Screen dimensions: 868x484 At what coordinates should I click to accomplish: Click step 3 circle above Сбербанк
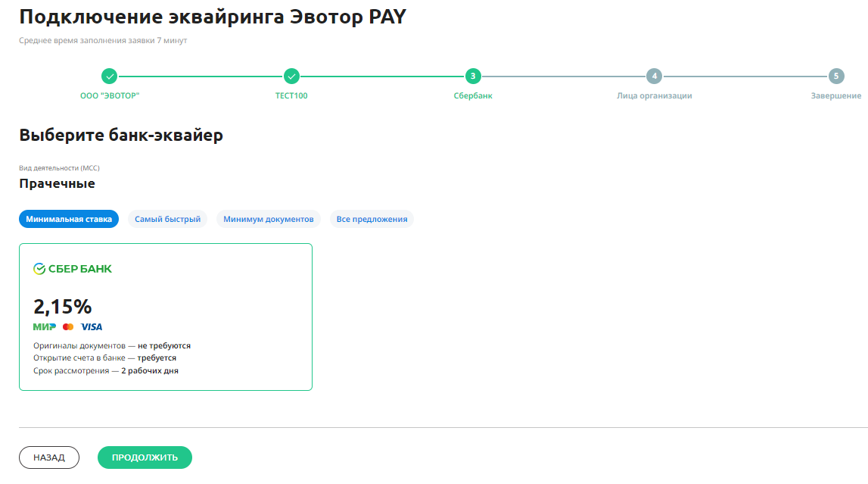click(x=473, y=76)
